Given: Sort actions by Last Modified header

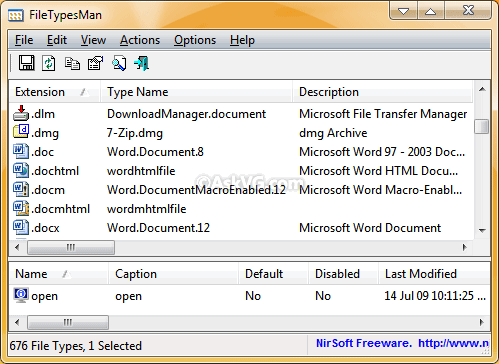Looking at the screenshot, I should click(x=434, y=274).
